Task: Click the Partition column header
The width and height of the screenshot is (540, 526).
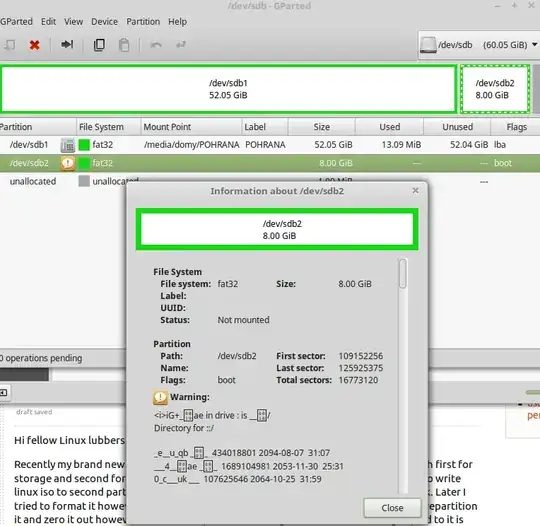Action: (37, 127)
